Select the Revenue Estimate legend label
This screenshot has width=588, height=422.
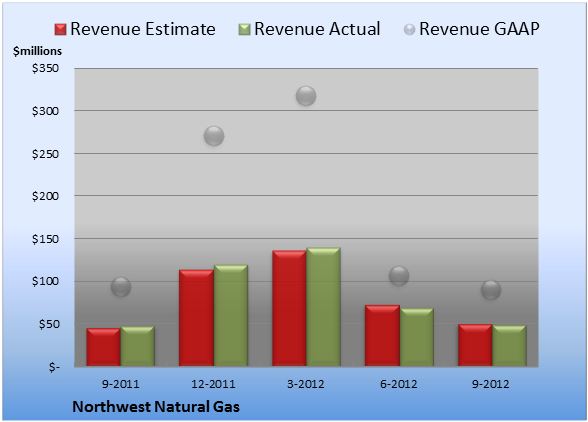coord(143,29)
